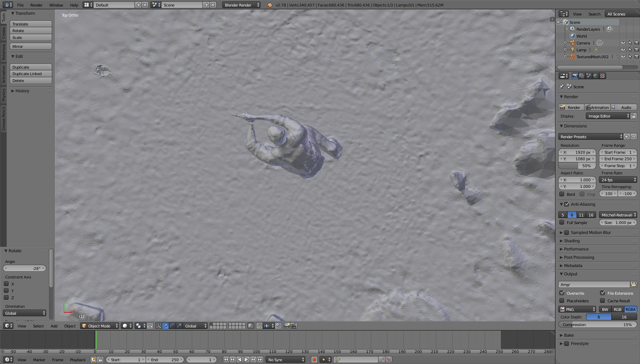Click the Duplicate Linked button
Viewport: 640px width, 364px height.
pyautogui.click(x=31, y=74)
